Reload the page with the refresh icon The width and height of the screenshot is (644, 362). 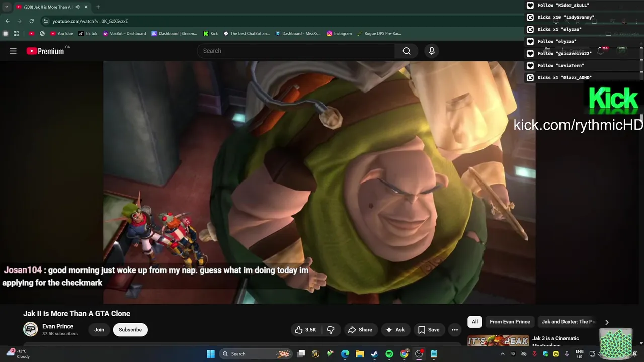pos(32,21)
